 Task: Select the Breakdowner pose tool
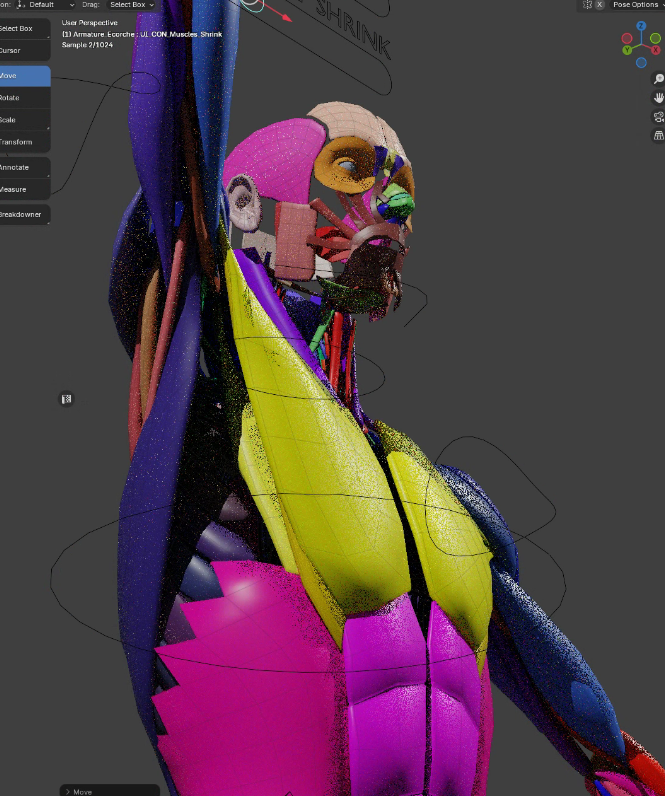click(x=24, y=214)
